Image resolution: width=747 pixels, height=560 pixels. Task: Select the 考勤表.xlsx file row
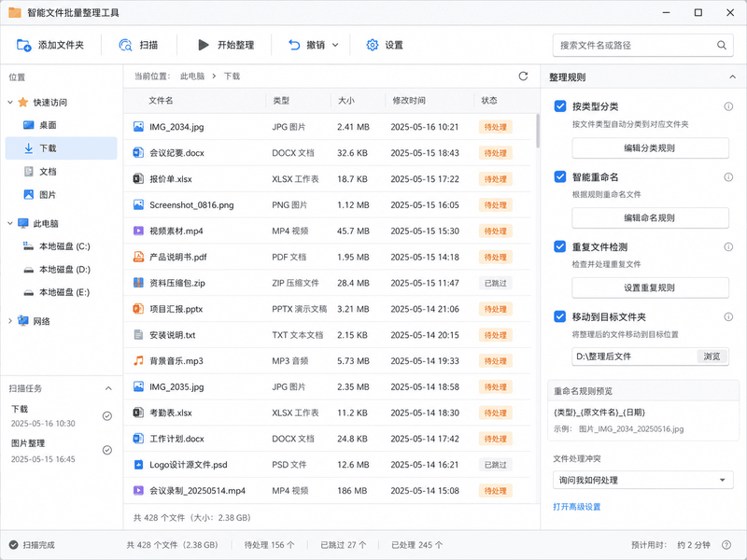pyautogui.click(x=328, y=413)
